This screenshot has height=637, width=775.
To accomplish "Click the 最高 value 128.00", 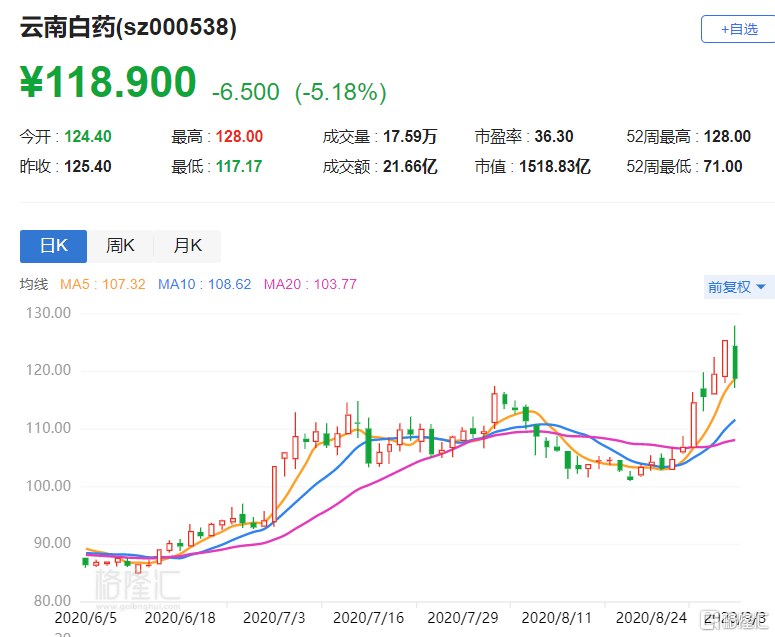I will click(x=239, y=136).
